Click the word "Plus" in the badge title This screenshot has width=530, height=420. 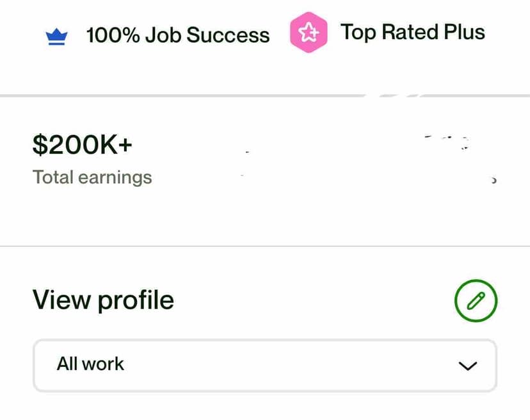(x=463, y=32)
